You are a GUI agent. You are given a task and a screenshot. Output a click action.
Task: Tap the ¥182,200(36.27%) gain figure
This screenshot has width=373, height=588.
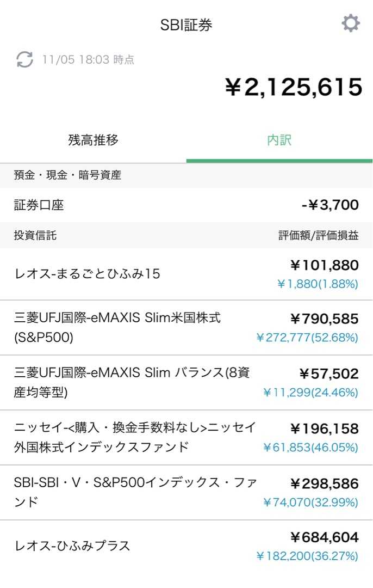point(307,556)
